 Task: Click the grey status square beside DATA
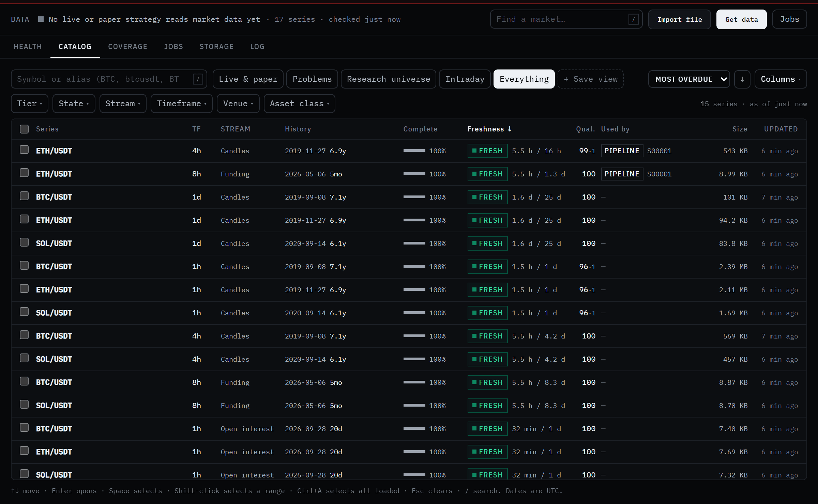click(x=41, y=19)
